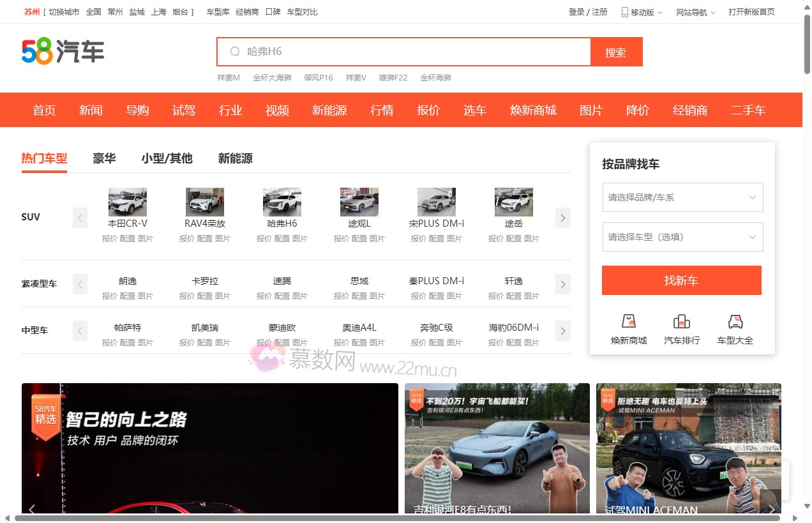The width and height of the screenshot is (812, 523).
Task: Click the 哈弗H6 car thumbnail
Action: 282,201
